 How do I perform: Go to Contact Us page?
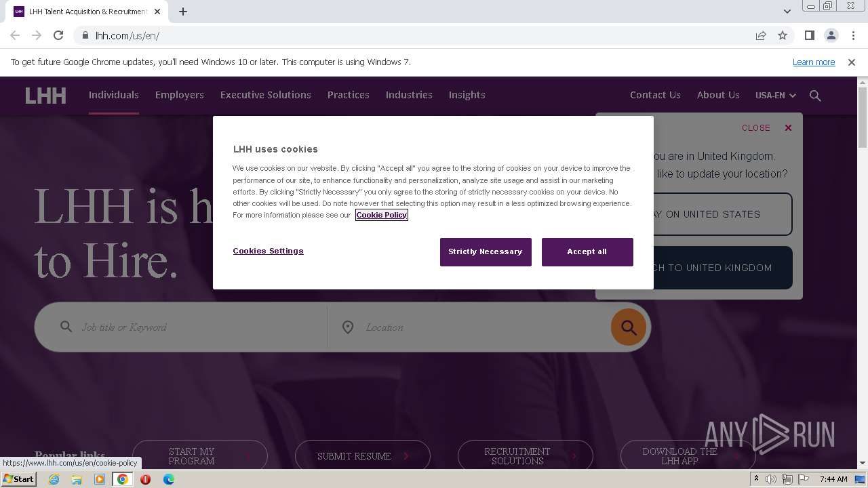[x=655, y=95]
